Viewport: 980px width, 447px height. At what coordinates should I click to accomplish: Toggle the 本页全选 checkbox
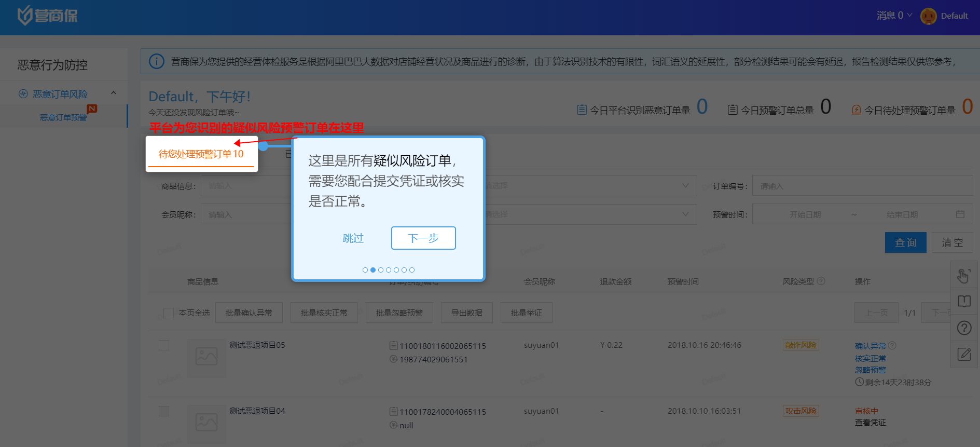click(x=169, y=313)
